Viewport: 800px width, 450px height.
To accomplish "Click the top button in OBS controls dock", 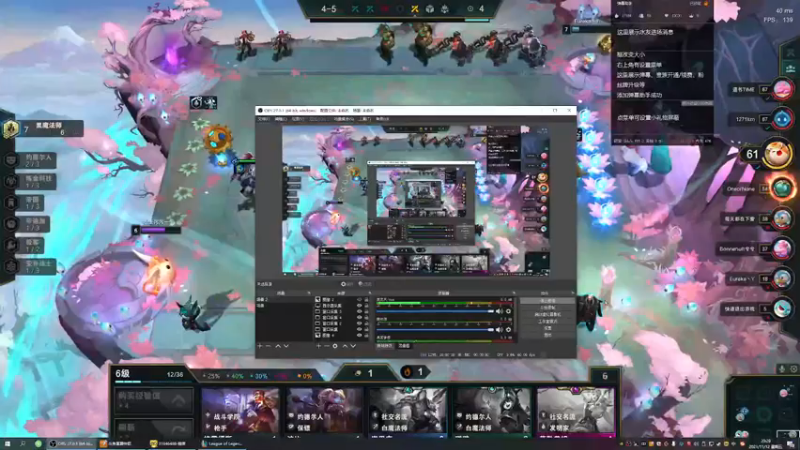I will pos(547,301).
